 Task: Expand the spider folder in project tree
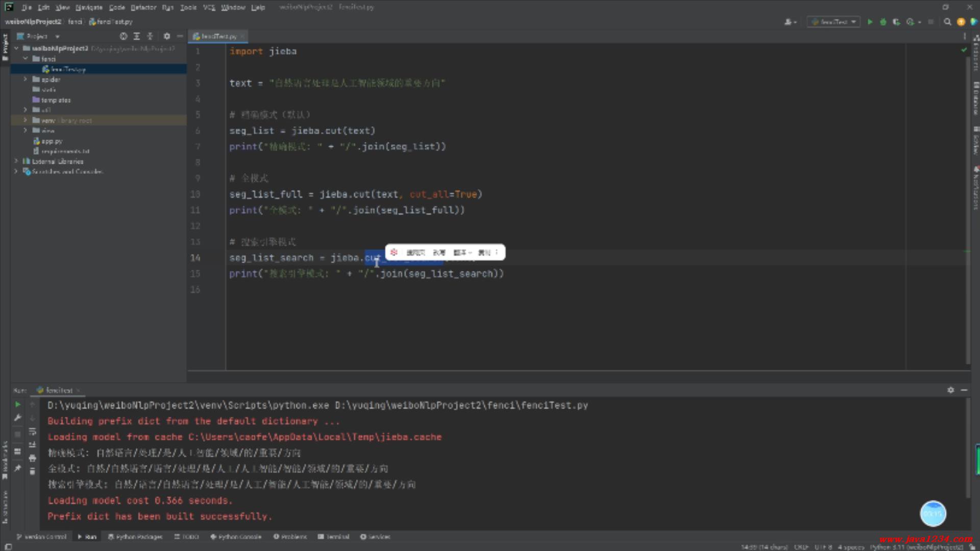[x=25, y=79]
